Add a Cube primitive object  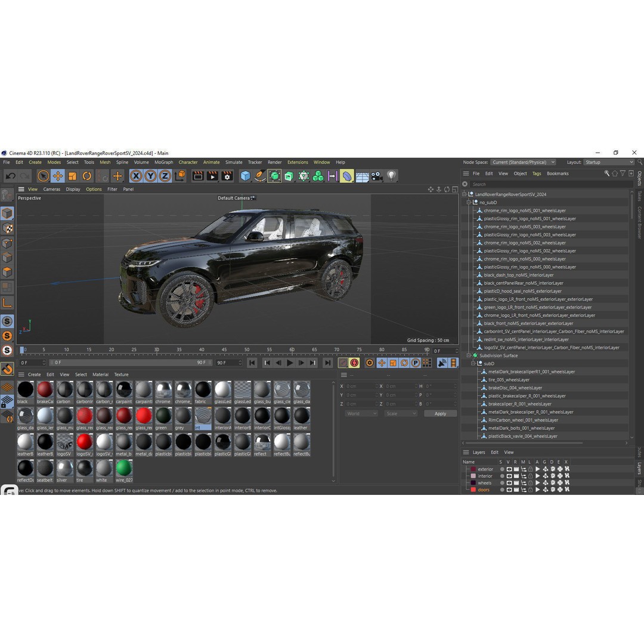(245, 176)
